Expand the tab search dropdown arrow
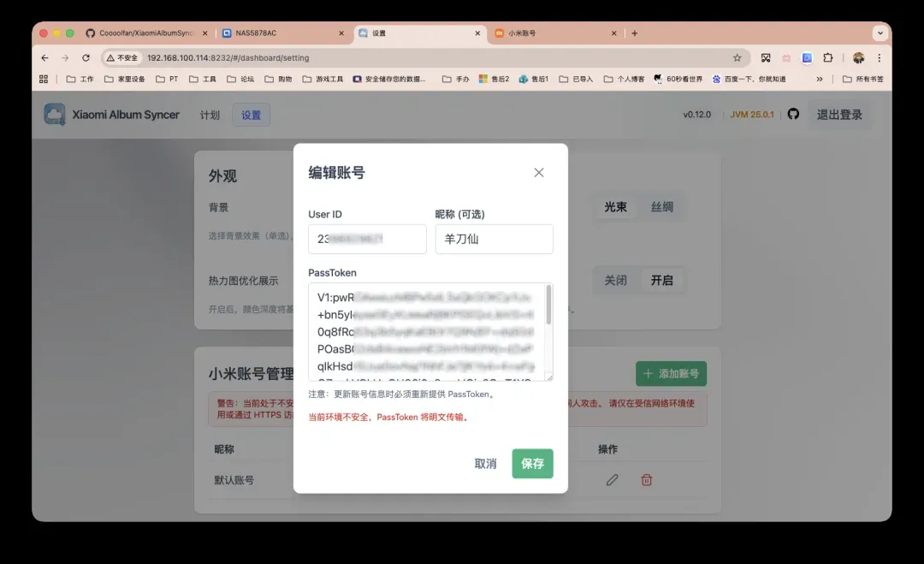Screen dimensions: 924x564 click(879, 33)
